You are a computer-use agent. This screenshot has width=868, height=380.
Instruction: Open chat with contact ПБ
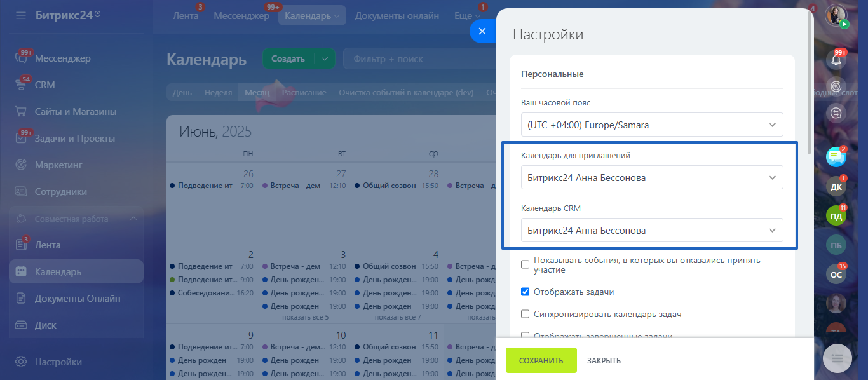[836, 245]
